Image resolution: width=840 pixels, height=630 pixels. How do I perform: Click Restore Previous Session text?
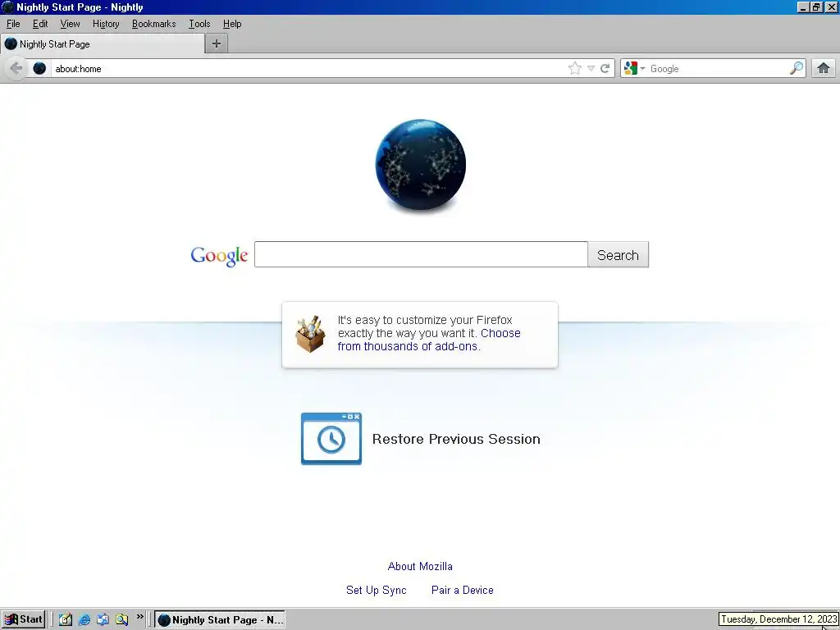(456, 439)
